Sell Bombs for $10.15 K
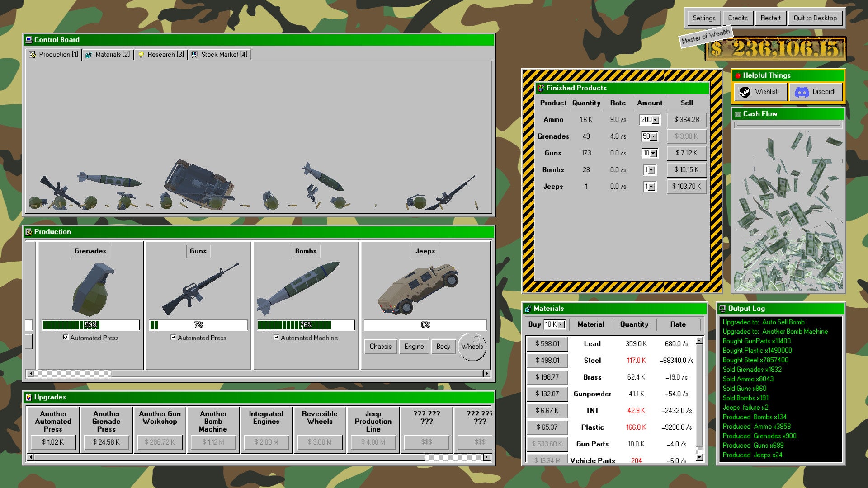The height and width of the screenshot is (488, 868). pos(686,170)
